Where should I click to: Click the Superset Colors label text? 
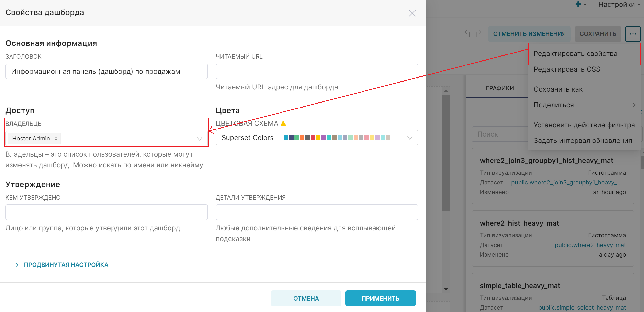click(x=247, y=138)
